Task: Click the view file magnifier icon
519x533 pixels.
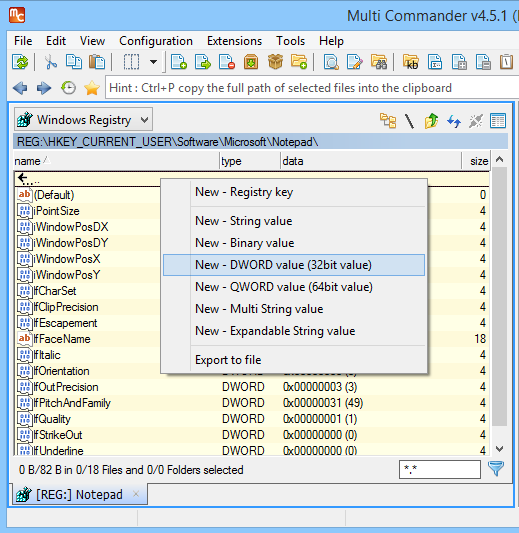Action: click(331, 62)
